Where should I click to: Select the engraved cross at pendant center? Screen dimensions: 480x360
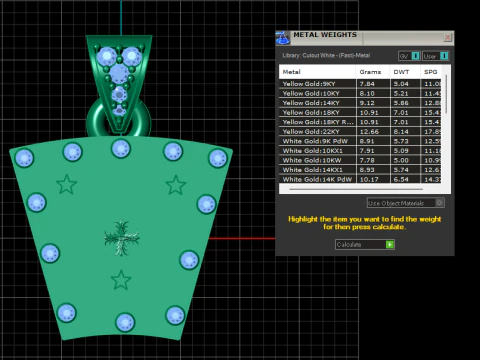[x=121, y=238]
